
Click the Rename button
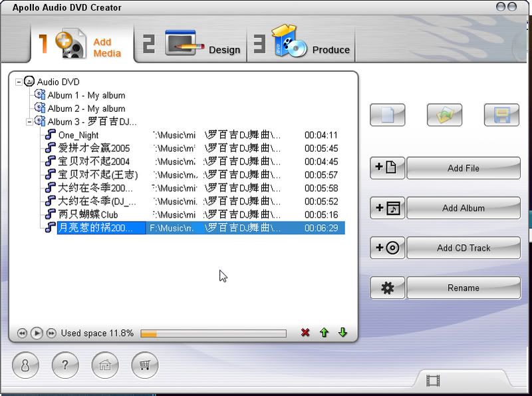tap(464, 288)
